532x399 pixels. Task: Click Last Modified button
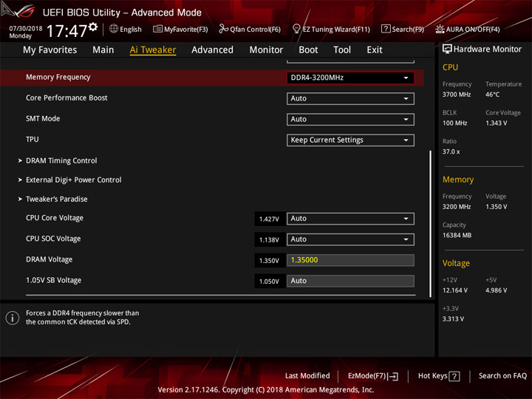[x=307, y=375]
